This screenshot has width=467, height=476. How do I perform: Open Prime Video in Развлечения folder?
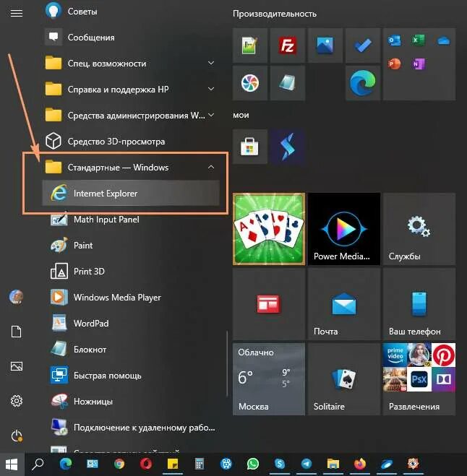(395, 355)
